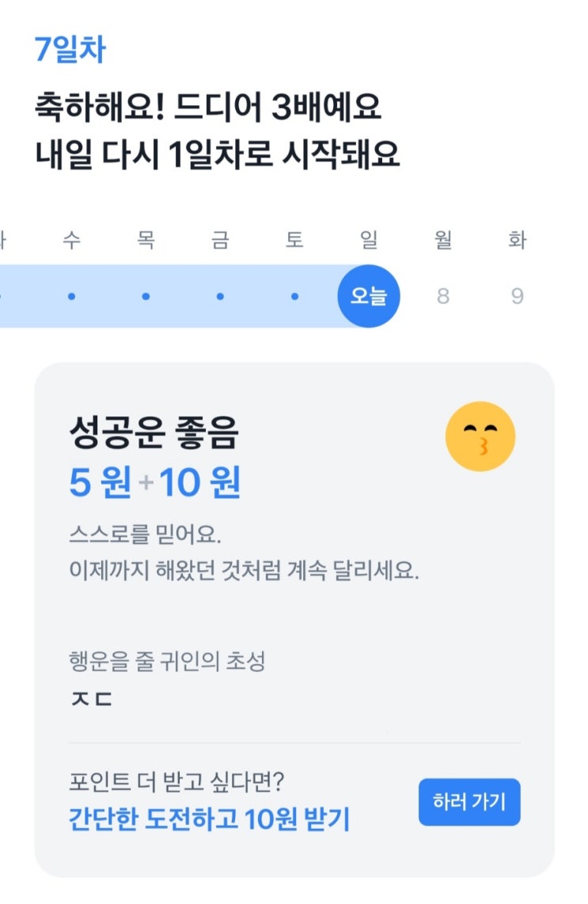Open 간단한 도전하고 10원 받기 link

pyautogui.click(x=210, y=819)
